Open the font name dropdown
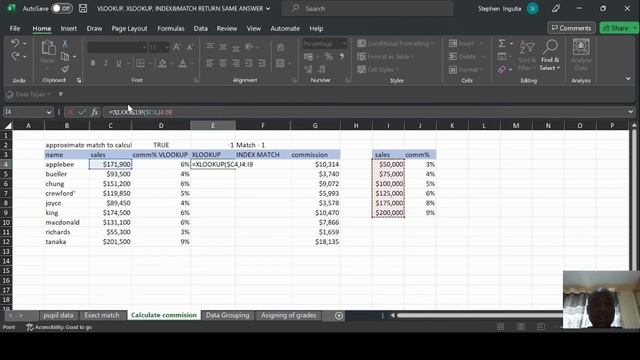The image size is (640, 360). pyautogui.click(x=144, y=47)
